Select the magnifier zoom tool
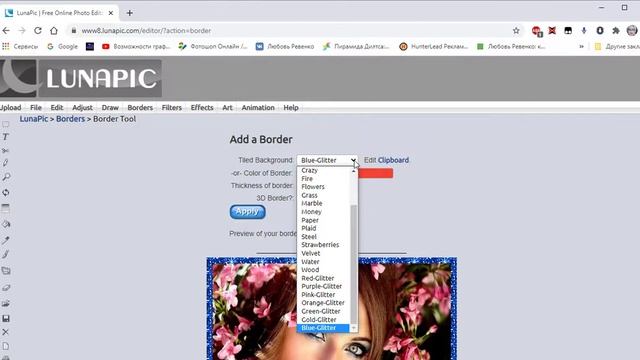 pyautogui.click(x=6, y=177)
